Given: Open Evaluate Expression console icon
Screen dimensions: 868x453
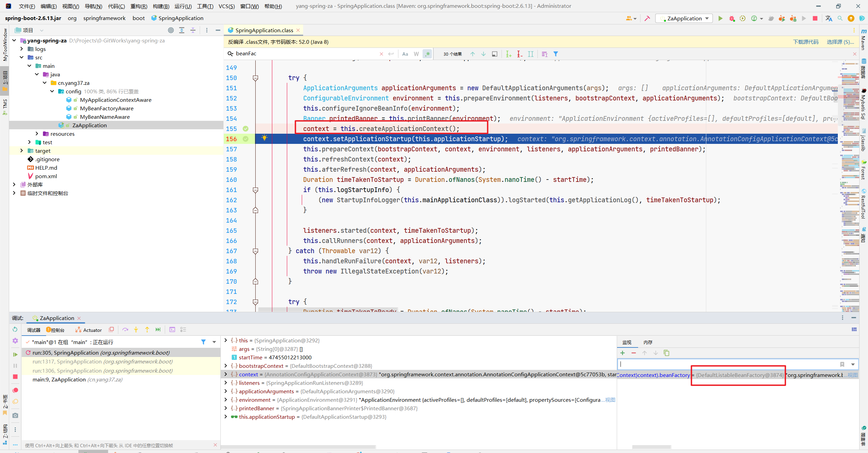Looking at the screenshot, I should point(172,329).
